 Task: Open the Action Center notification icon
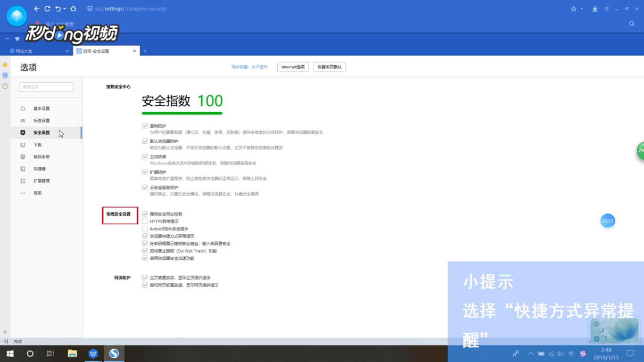630,354
